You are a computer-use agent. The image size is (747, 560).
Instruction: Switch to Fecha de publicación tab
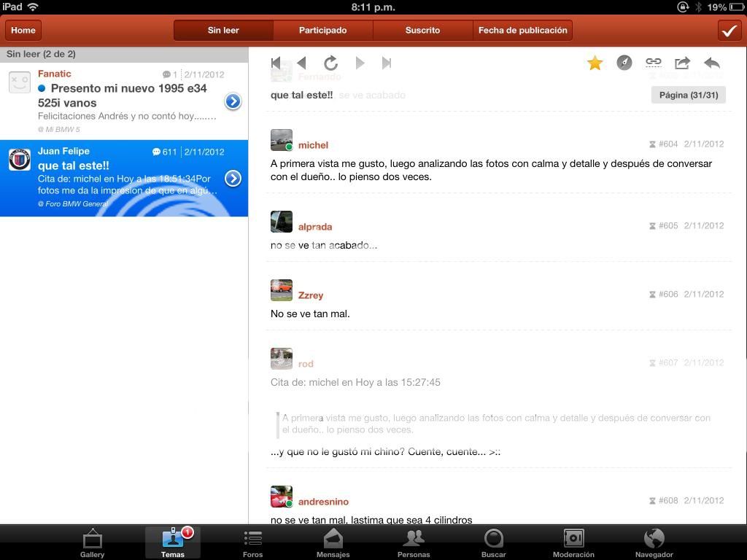(522, 30)
